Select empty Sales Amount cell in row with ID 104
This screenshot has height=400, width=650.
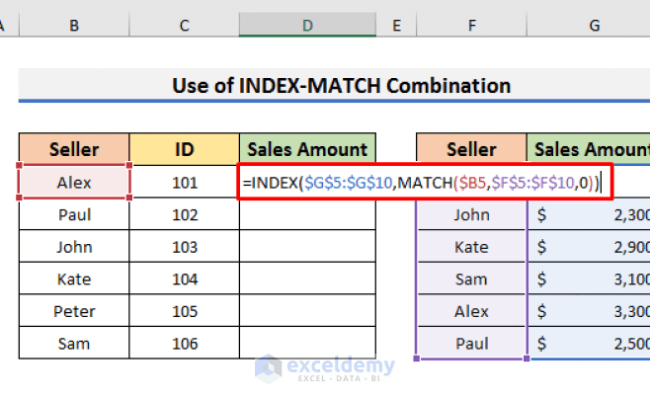[308, 279]
